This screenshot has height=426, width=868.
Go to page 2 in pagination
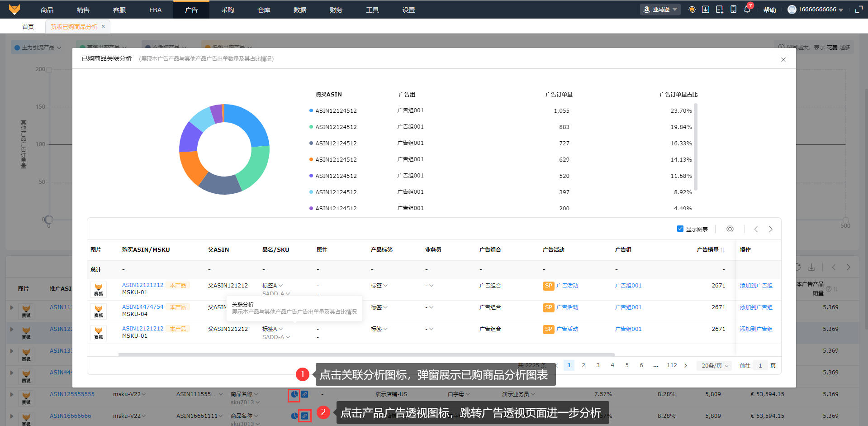583,365
